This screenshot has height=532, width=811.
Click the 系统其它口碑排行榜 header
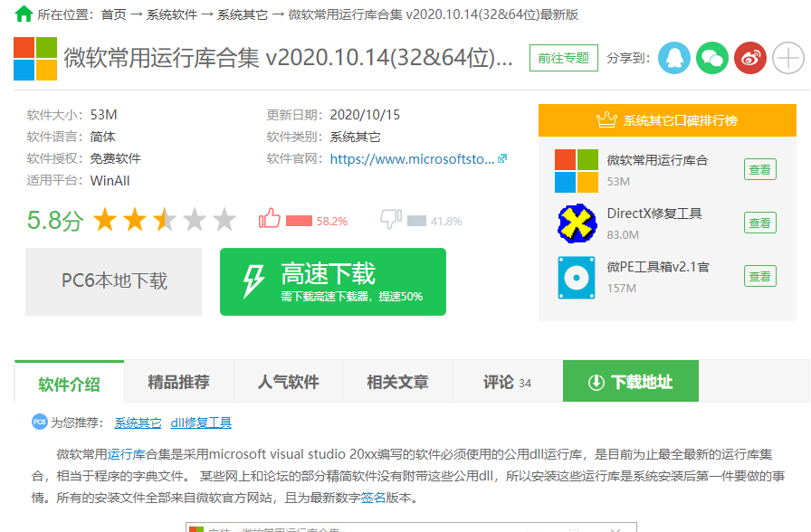667,120
